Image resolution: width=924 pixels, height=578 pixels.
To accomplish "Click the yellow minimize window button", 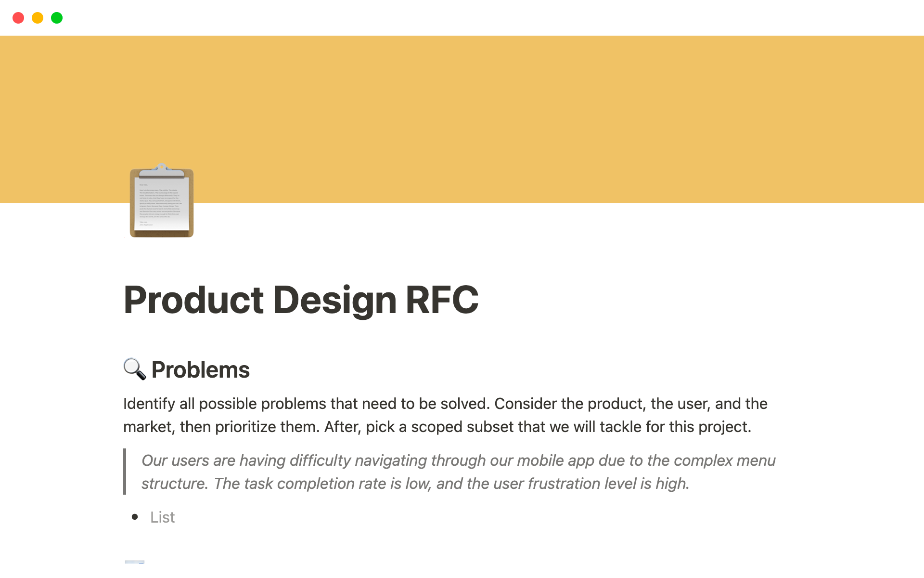I will (38, 17).
